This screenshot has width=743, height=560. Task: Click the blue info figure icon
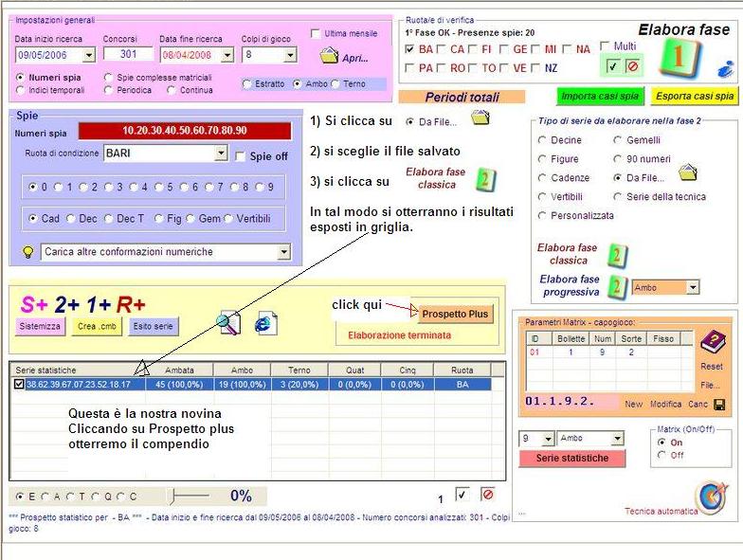tap(726, 70)
